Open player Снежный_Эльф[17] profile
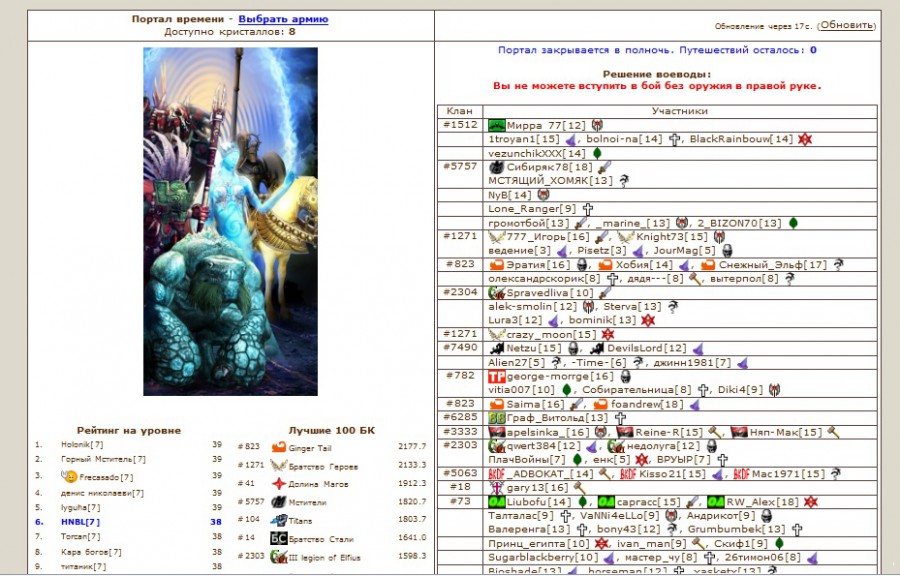 coord(773,265)
